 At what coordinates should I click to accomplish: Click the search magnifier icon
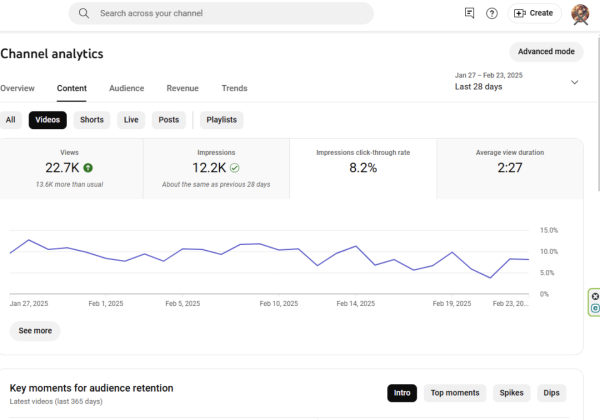coord(83,13)
